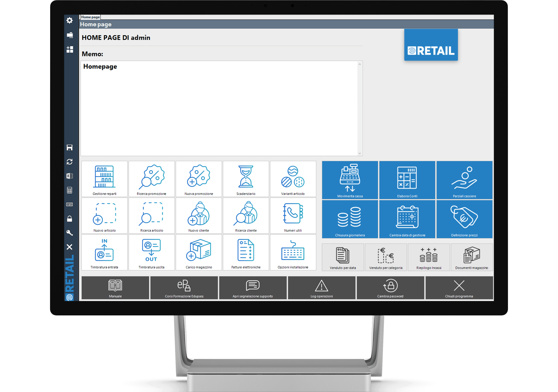
Task: Open Venduto per data report
Action: click(343, 257)
